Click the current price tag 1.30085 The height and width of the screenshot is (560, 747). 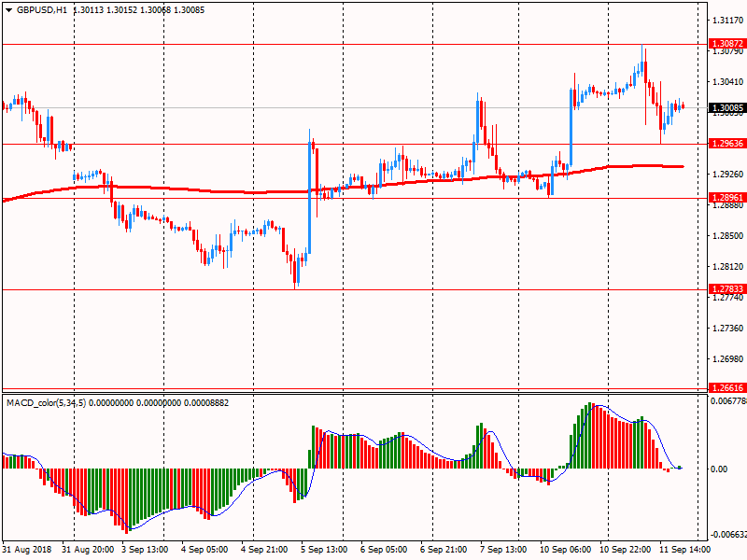(x=727, y=108)
